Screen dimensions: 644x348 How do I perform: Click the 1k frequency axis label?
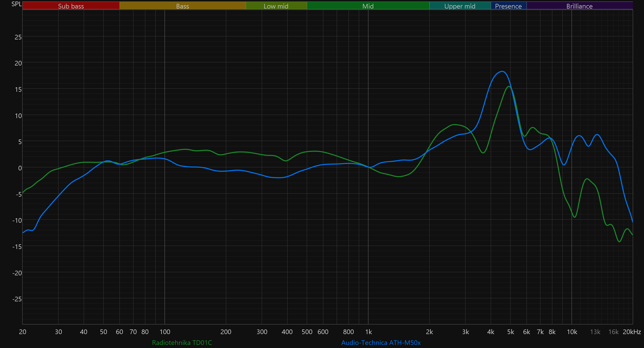[x=368, y=332]
